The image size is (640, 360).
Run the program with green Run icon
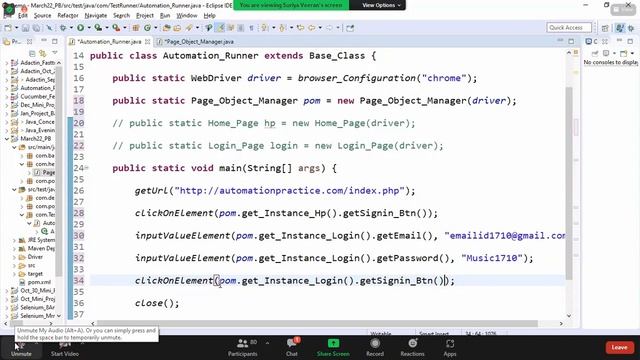(80, 28)
